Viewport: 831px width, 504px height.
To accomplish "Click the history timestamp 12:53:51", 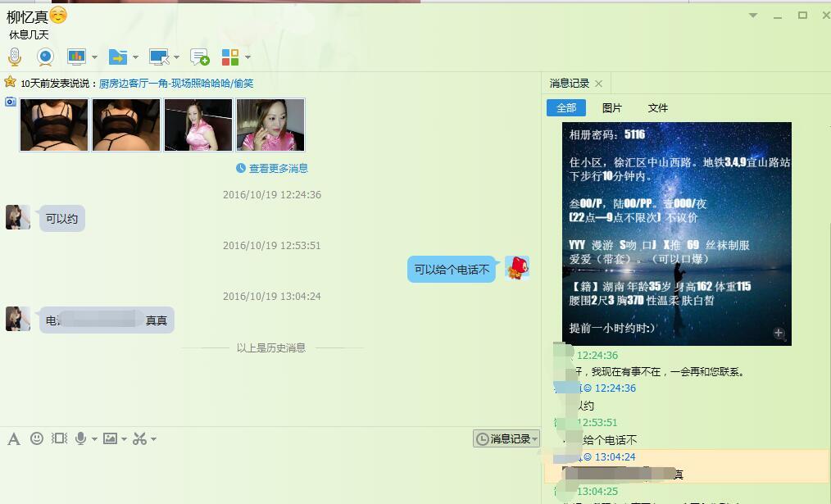I will (x=597, y=422).
